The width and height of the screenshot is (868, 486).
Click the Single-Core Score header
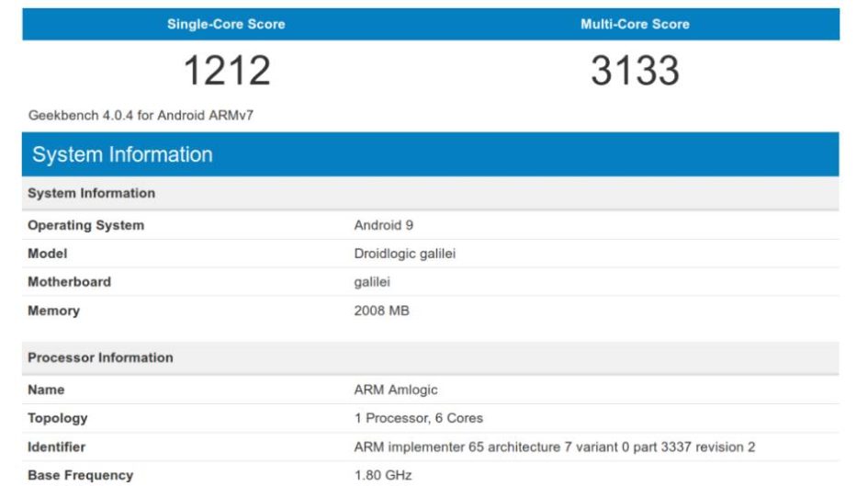tap(226, 24)
